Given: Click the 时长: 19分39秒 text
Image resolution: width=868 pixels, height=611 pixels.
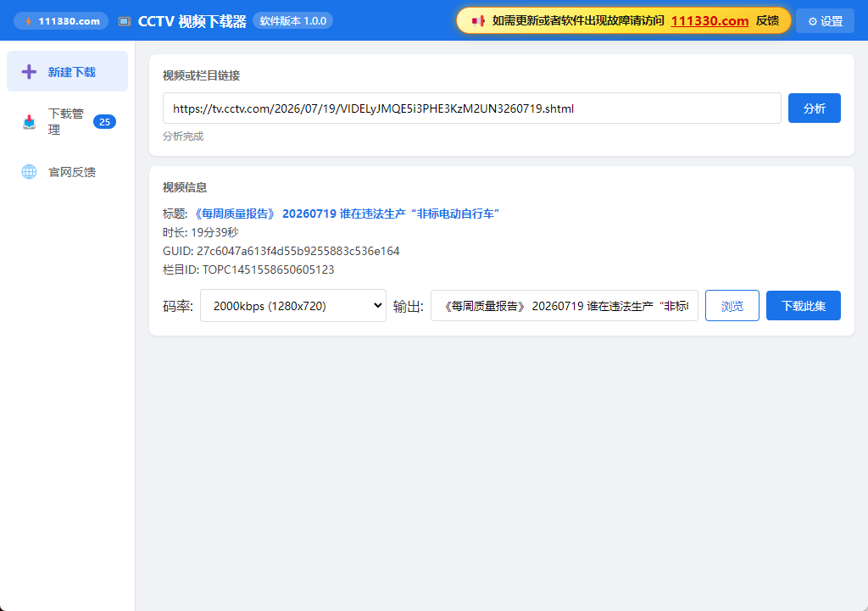Looking at the screenshot, I should (200, 232).
